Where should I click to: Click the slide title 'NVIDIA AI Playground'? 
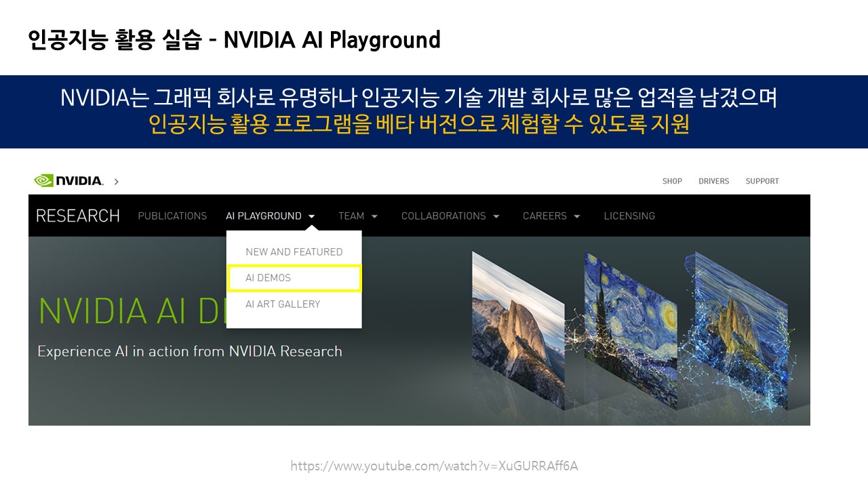[x=332, y=40]
